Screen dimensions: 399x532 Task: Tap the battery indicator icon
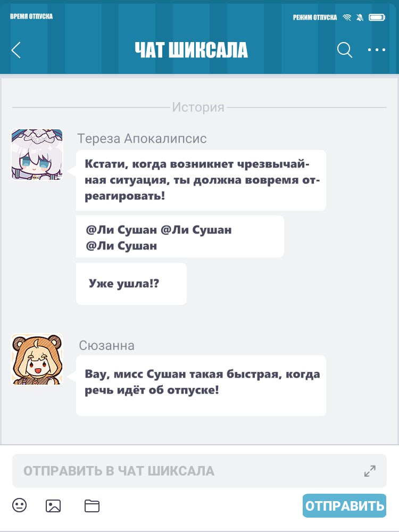tap(377, 18)
